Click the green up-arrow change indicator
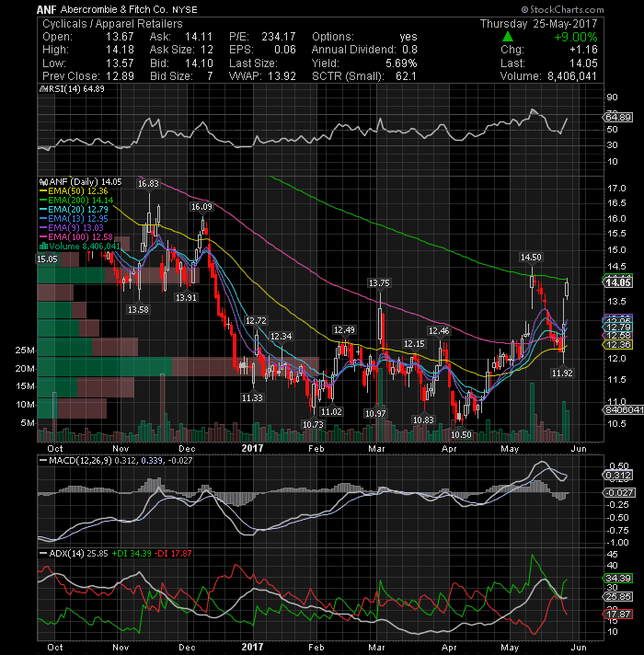The height and width of the screenshot is (655, 644). pos(508,37)
